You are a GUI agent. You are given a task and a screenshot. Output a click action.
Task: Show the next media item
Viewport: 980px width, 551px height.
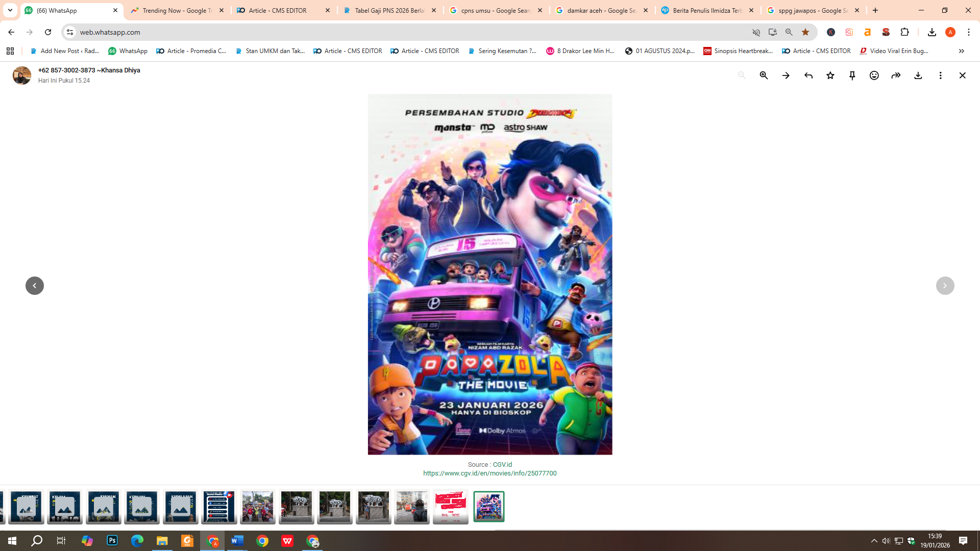point(945,286)
